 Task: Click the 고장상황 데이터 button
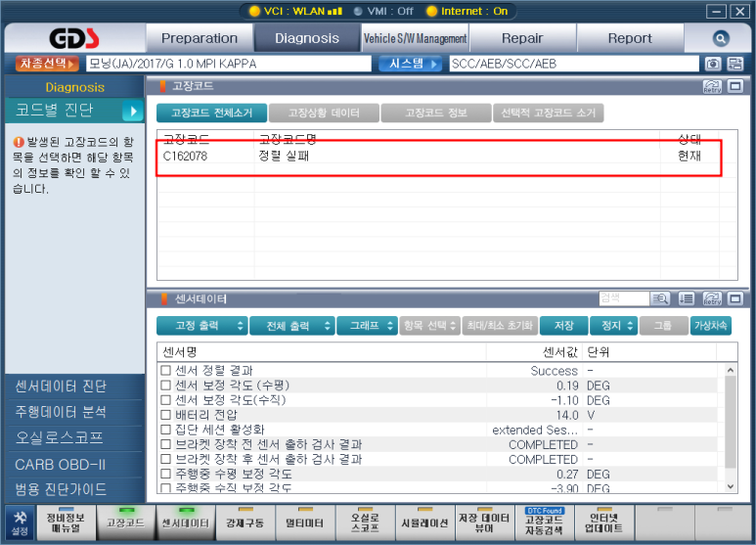324,113
